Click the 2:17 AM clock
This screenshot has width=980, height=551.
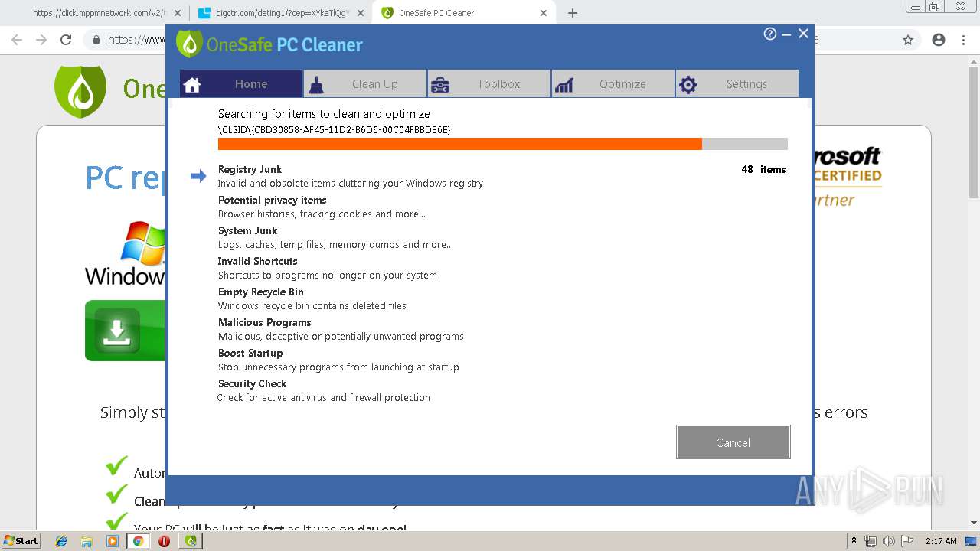[x=941, y=541]
